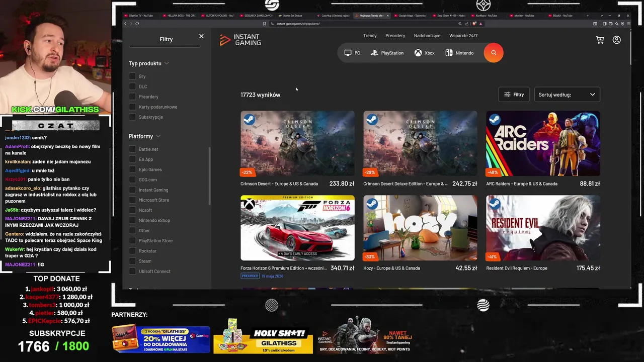644x362 pixels.
Task: Click Steam badge on ARC Raiders card
Action: [x=494, y=119]
